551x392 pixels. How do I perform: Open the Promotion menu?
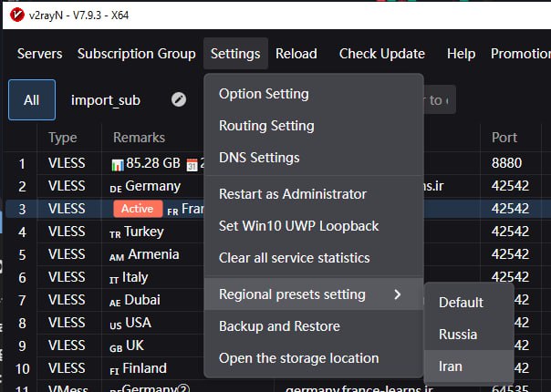[521, 54]
